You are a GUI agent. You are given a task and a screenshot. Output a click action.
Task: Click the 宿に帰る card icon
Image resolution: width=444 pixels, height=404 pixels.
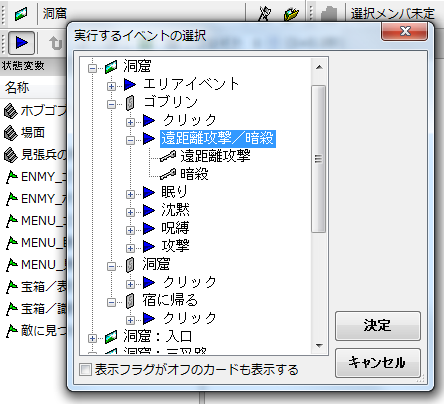[x=130, y=300]
